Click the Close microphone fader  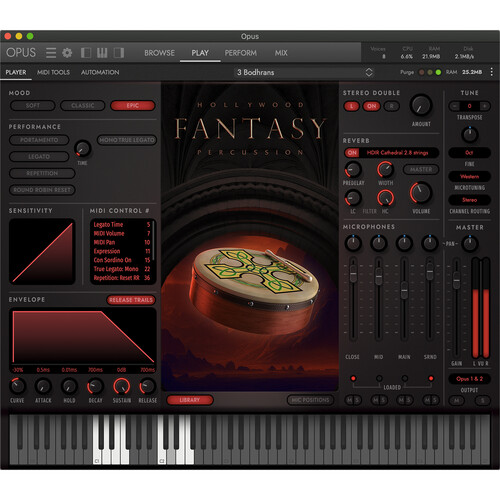click(353, 273)
